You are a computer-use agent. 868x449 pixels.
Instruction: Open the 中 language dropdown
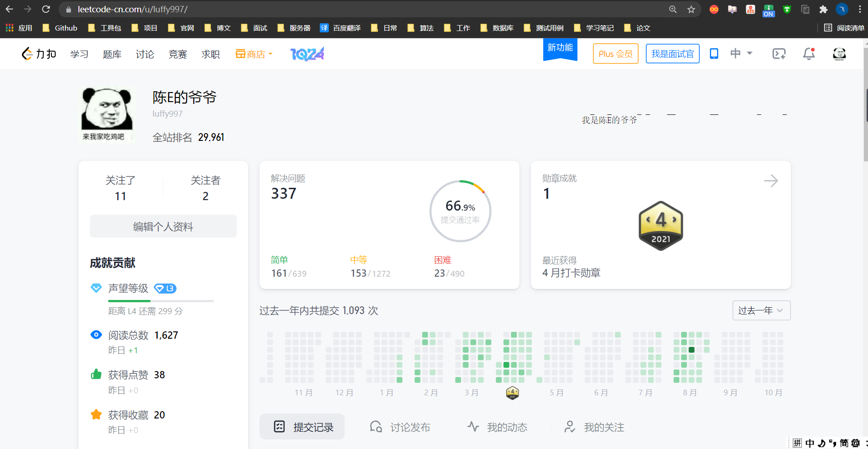(741, 53)
